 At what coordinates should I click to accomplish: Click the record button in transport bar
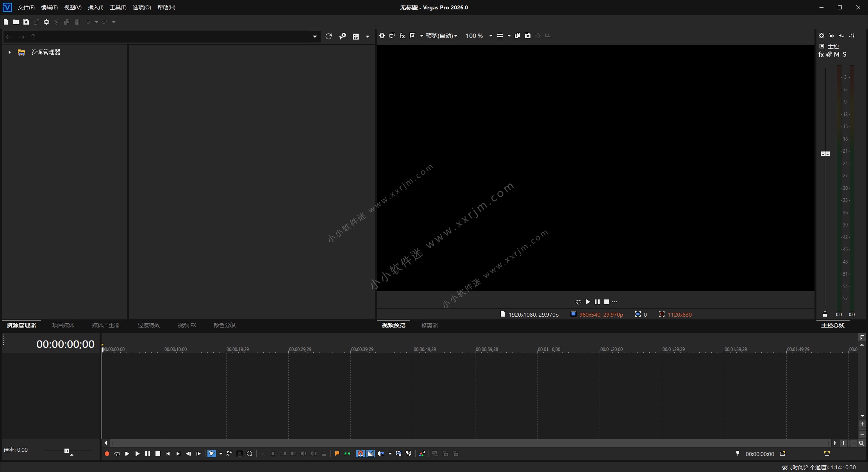coord(107,454)
